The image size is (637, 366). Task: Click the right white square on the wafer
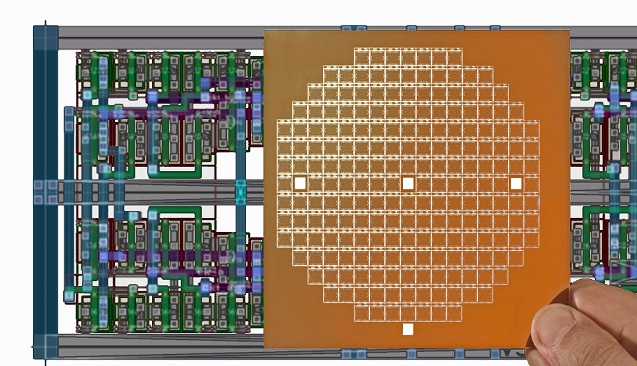(516, 184)
